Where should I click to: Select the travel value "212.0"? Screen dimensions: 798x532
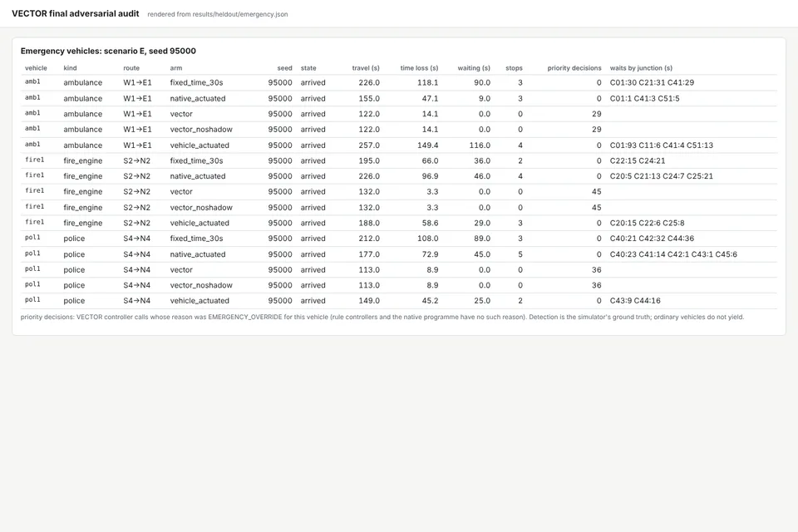click(x=369, y=239)
